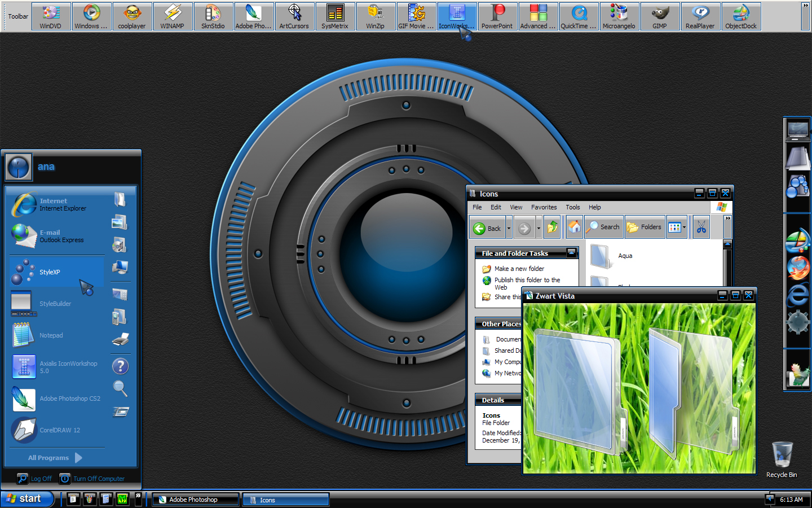Screen dimensions: 812x508
Task: Launch coolplayer from the toolbar
Action: tap(132, 16)
